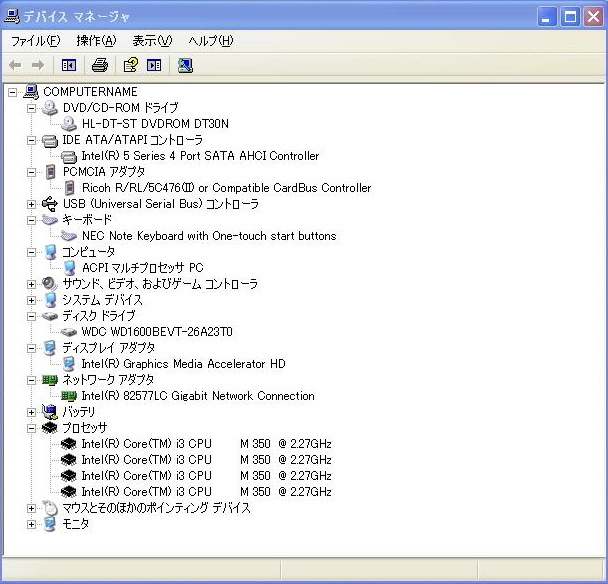Collapse the プロセッサ category

[32, 428]
